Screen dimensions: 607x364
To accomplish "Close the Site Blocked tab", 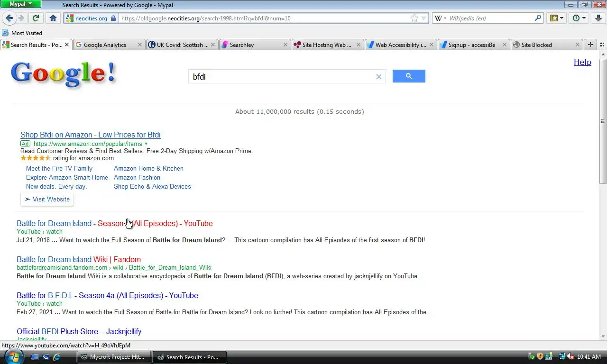I will 578,45.
